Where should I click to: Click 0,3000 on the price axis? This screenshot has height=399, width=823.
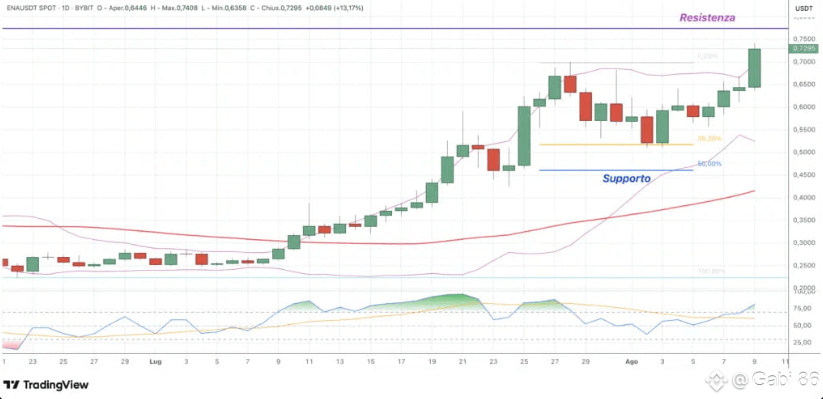coord(804,243)
